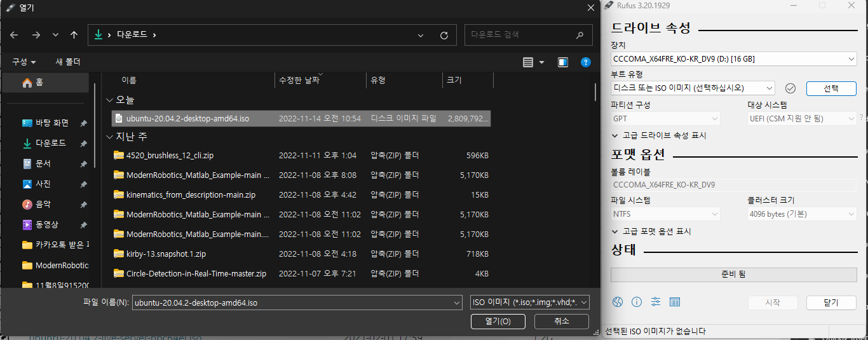Click Rufus 선택 button
The width and height of the screenshot is (868, 340).
pos(831,88)
